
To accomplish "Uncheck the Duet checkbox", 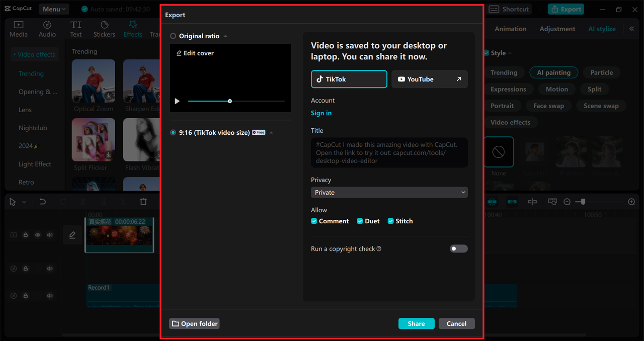I will pyautogui.click(x=360, y=221).
